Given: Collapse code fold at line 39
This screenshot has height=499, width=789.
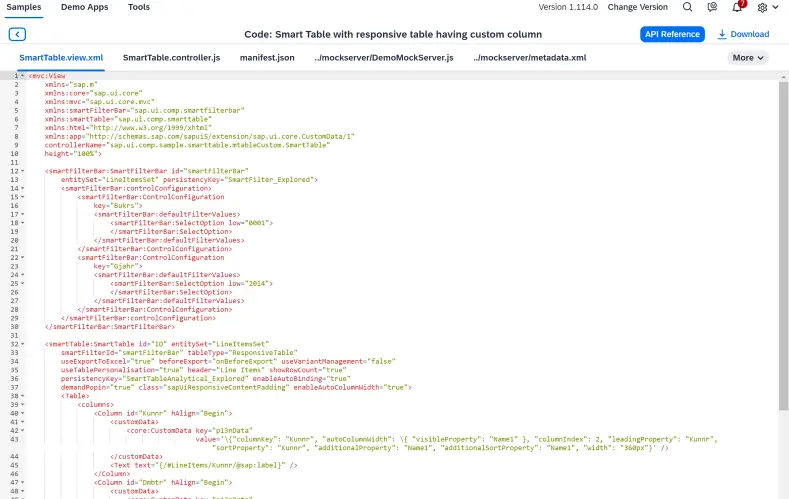Looking at the screenshot, I should pos(23,405).
